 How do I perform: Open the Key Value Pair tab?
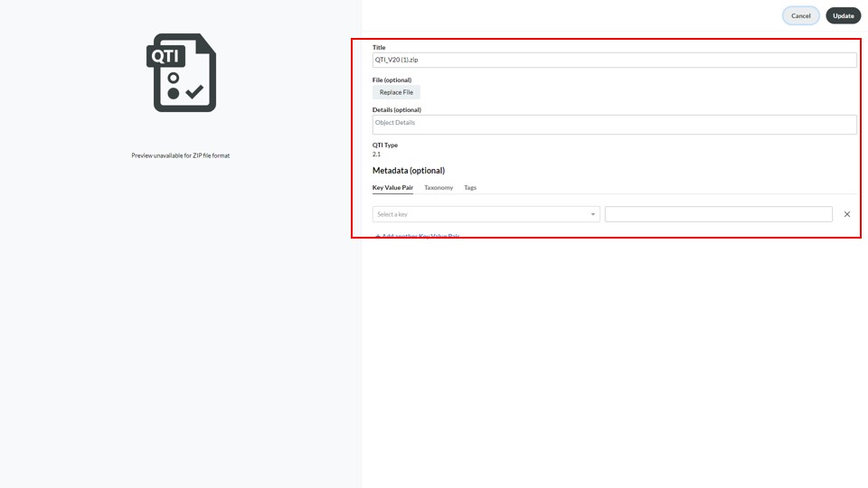click(392, 188)
